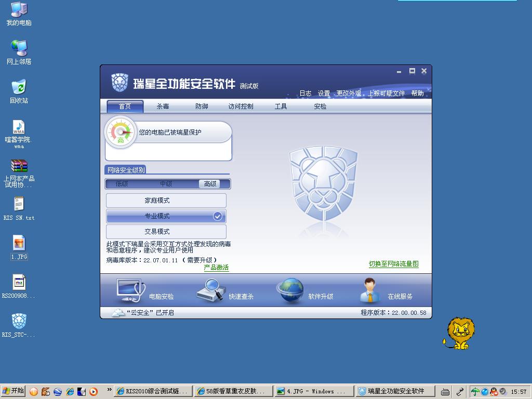The width and height of the screenshot is (532, 399).
Task: Click the "云安全" 已开启 status text
Action: [150, 312]
